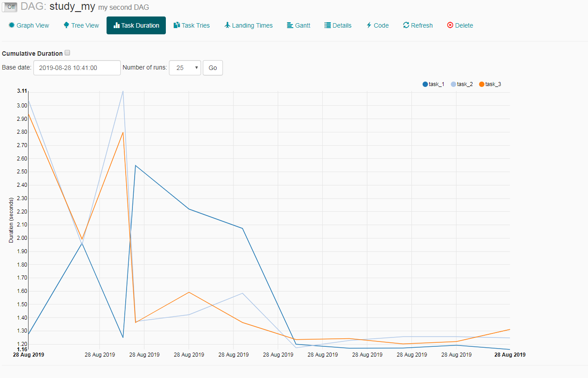This screenshot has width=588, height=378.
Task: Open Gantt tab
Action: click(x=298, y=25)
